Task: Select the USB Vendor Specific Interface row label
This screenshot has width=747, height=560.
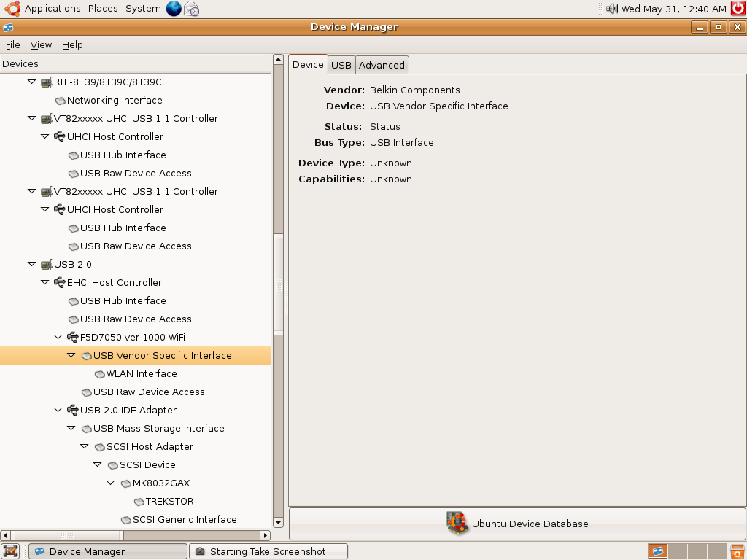Action: tap(163, 356)
